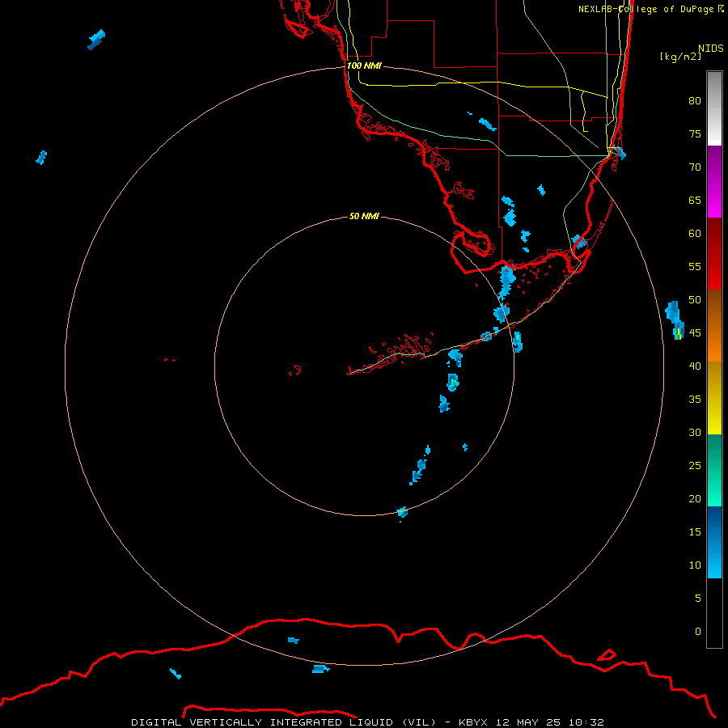Click the "10" value on the color scale

pyautogui.click(x=695, y=565)
